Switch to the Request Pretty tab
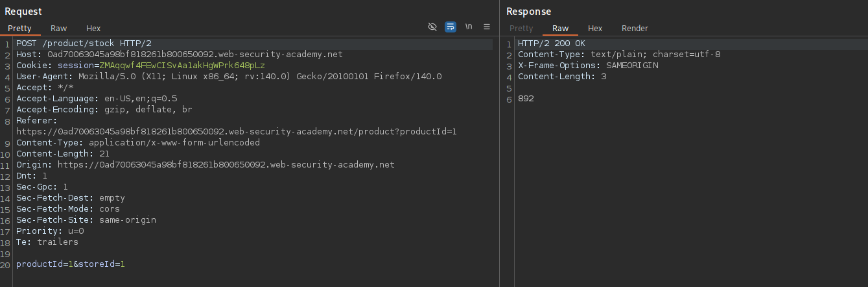Viewport: 868px width, 287px height. 19,29
